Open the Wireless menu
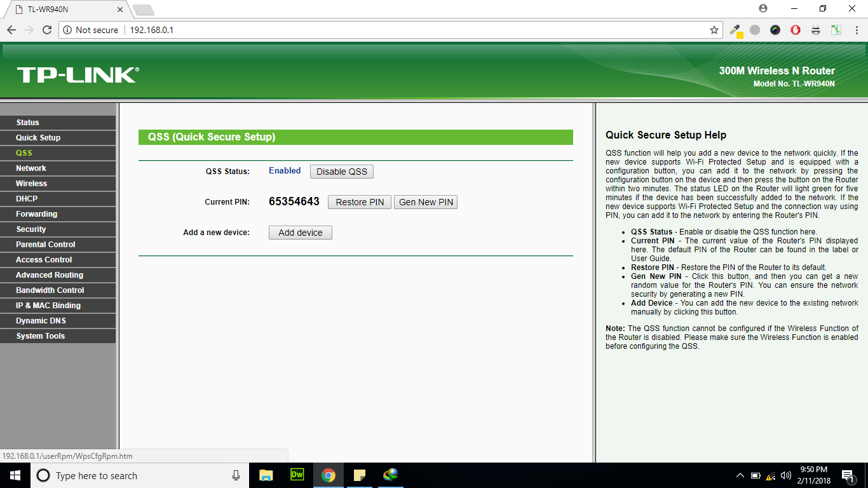Screen dimensions: 868x488 click(58, 184)
